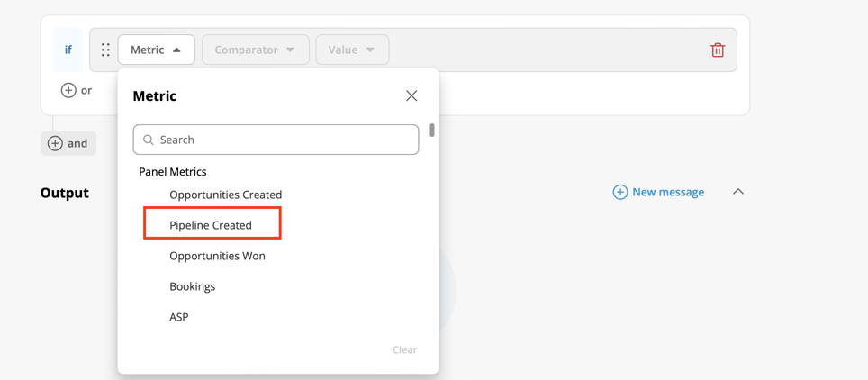Focus the metric Search input field
The width and height of the screenshot is (868, 380).
pos(276,140)
